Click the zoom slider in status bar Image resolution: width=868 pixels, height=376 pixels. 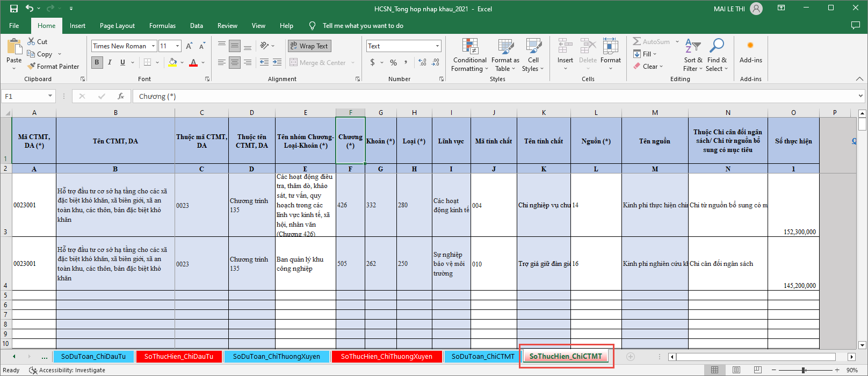(x=804, y=370)
